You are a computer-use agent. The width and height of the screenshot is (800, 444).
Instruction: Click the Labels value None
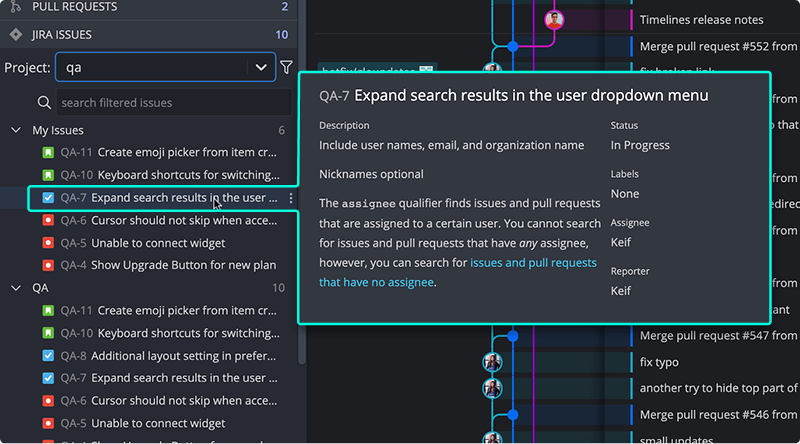625,194
